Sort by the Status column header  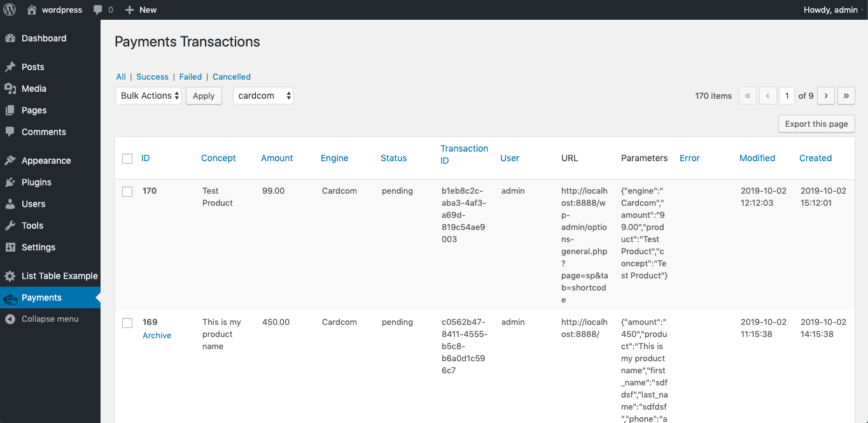(394, 158)
